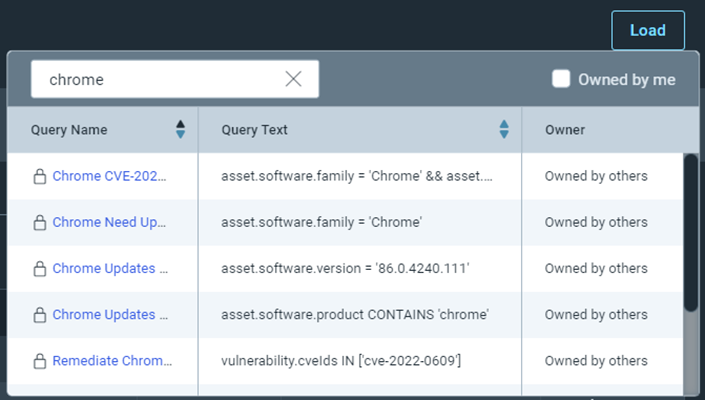Open the Remediate Chrom... query link

pyautogui.click(x=112, y=361)
